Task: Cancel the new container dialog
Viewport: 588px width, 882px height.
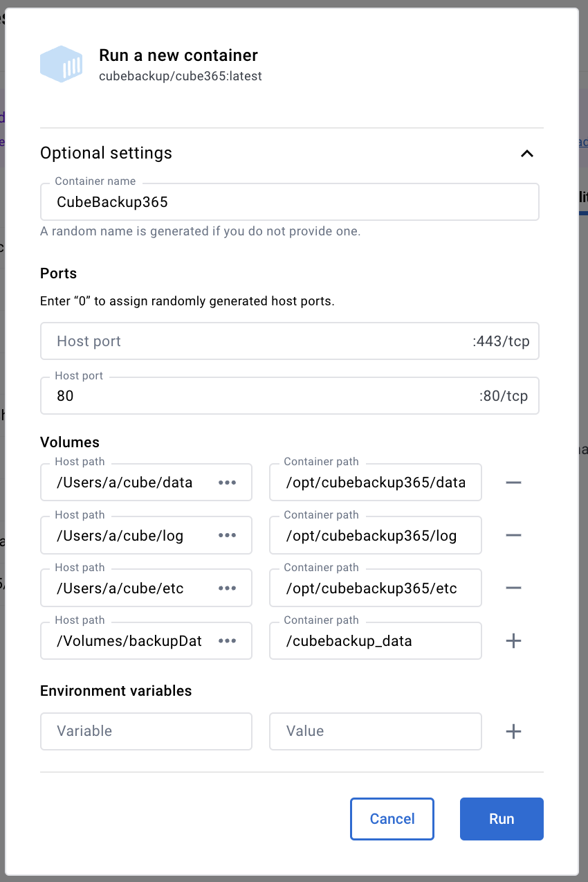Action: tap(392, 819)
